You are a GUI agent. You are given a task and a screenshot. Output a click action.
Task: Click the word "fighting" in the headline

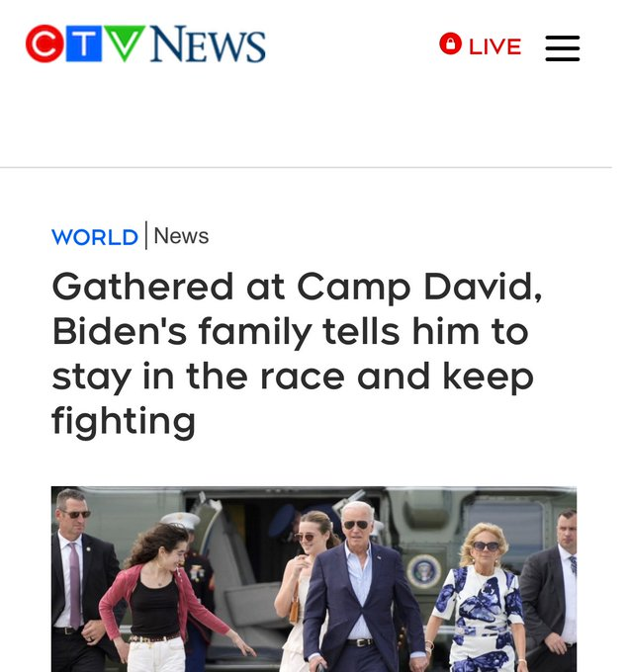(x=124, y=421)
